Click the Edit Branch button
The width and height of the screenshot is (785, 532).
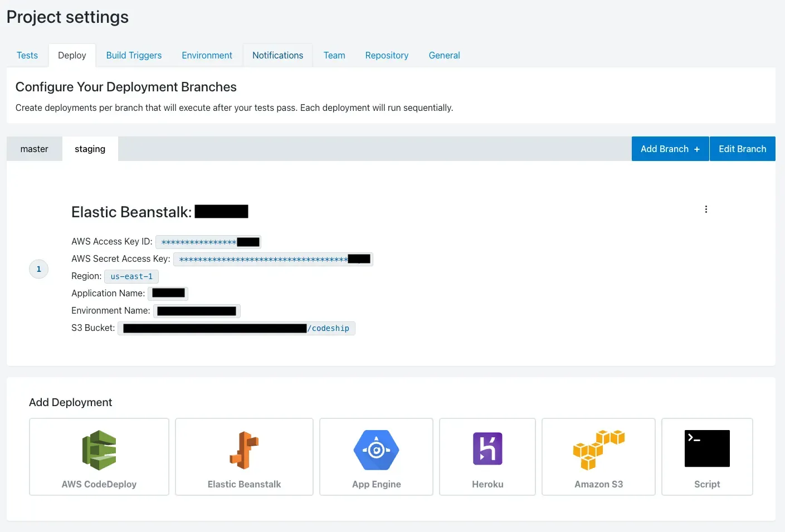pos(742,149)
